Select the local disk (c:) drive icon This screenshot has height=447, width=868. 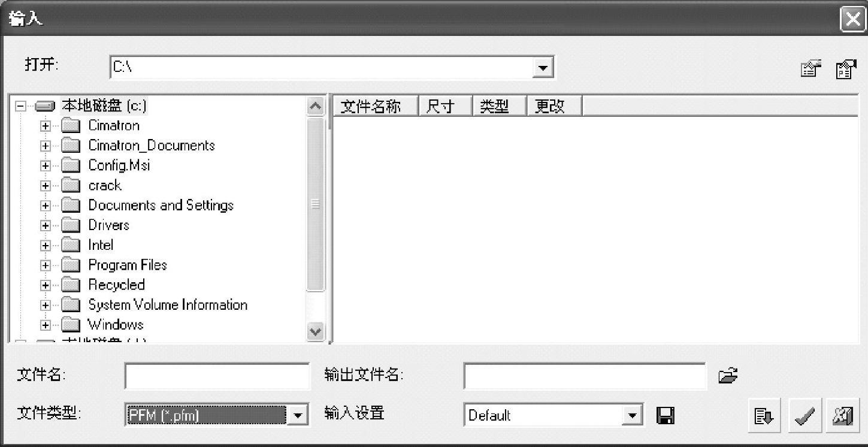click(x=46, y=107)
